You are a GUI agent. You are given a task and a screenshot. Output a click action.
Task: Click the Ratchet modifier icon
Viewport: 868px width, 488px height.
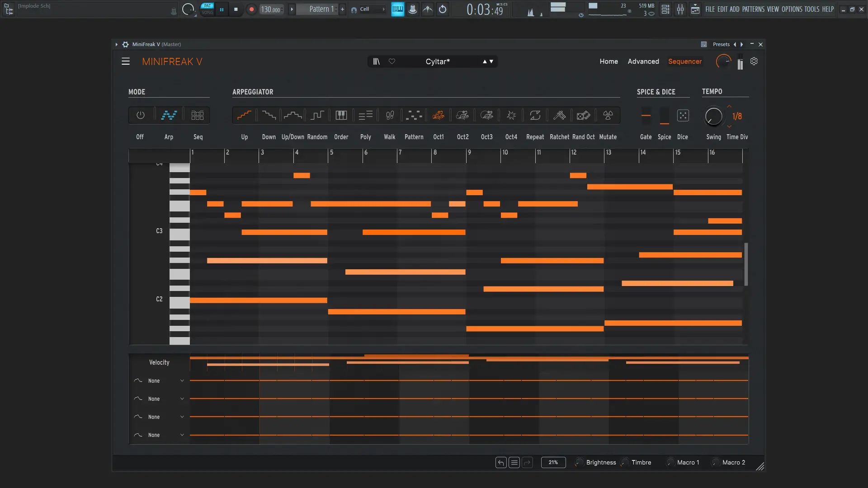tap(559, 115)
